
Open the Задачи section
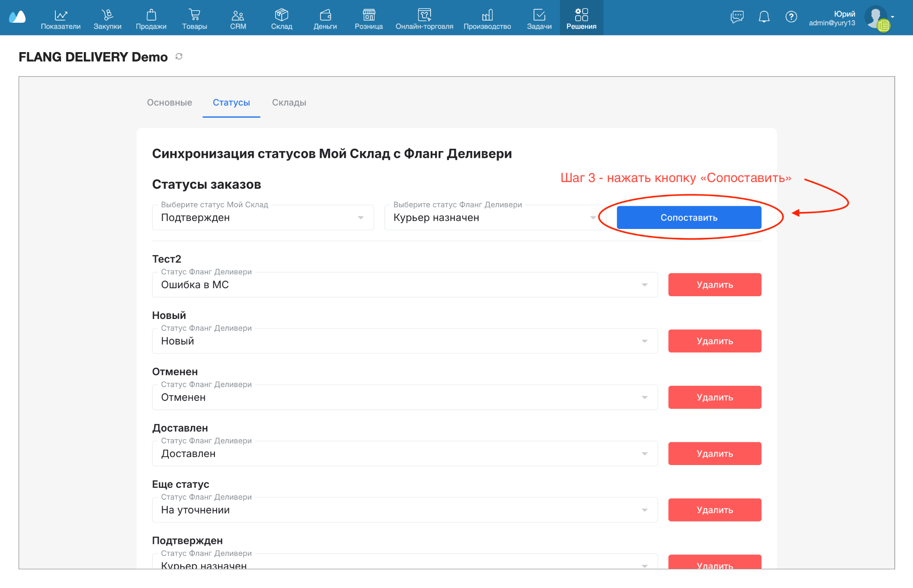pos(539,20)
